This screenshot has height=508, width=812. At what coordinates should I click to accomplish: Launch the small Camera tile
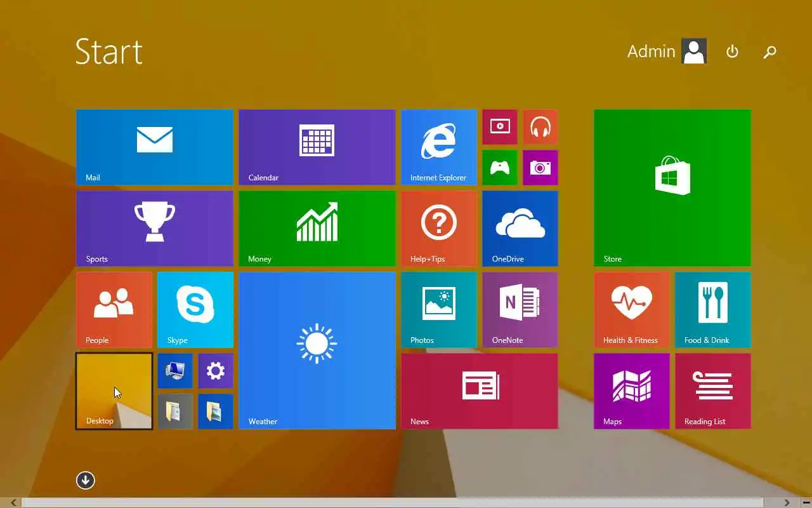[540, 168]
